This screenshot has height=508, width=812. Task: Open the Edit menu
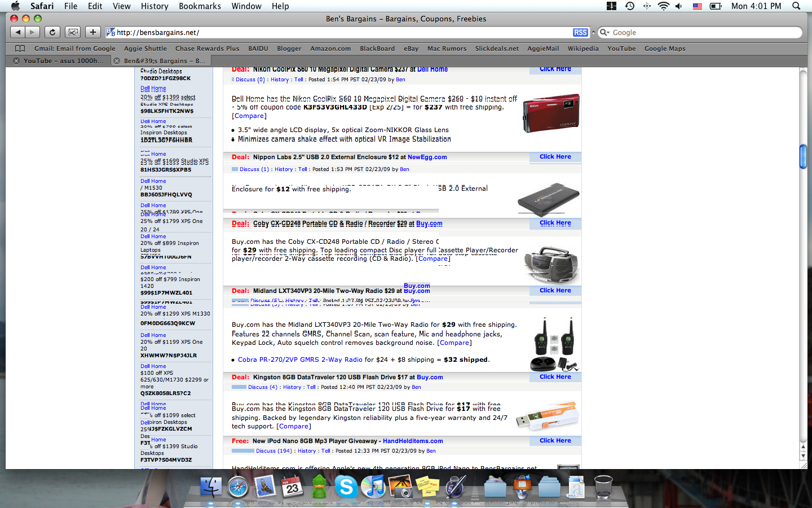tap(95, 6)
